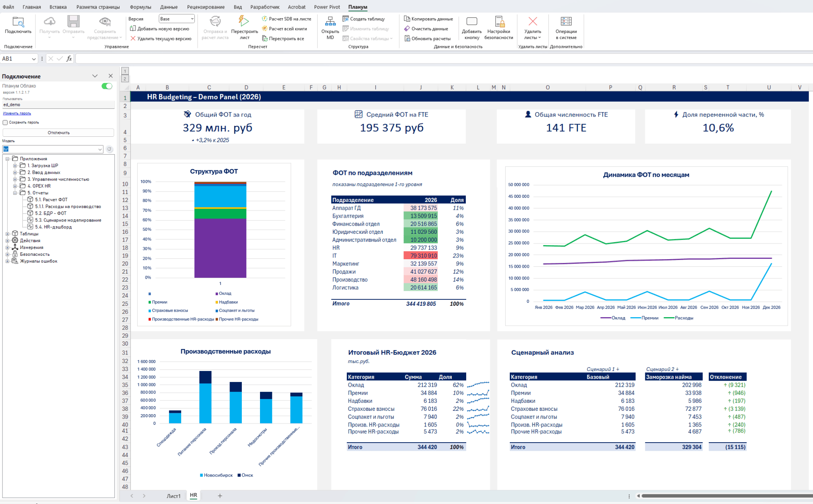Click the Отключить button
The height and width of the screenshot is (504, 813).
[58, 133]
